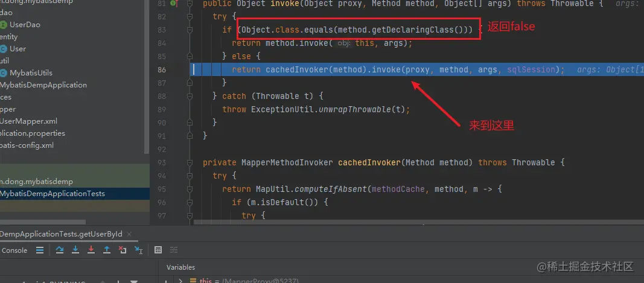Collapse try block fold marker at line 82
This screenshot has height=283, width=644.
click(x=190, y=17)
